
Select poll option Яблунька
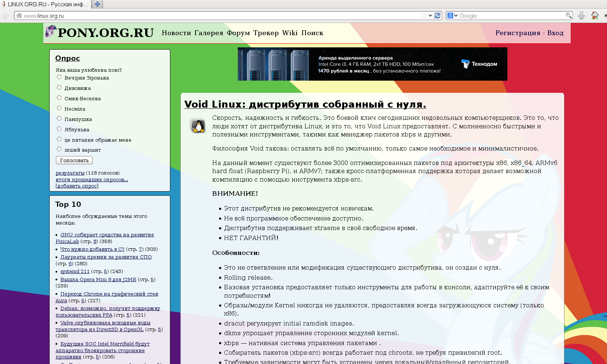pyautogui.click(x=59, y=129)
